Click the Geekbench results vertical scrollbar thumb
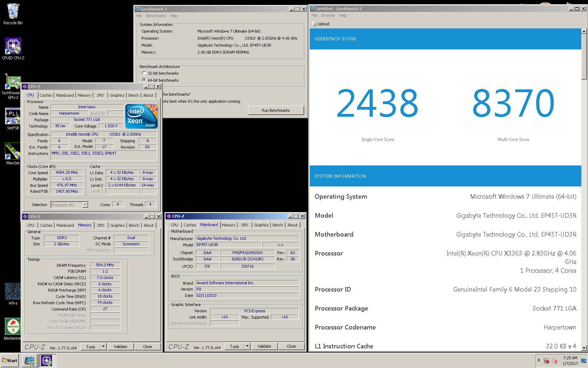Image resolution: width=588 pixels, height=368 pixels. (x=584, y=57)
